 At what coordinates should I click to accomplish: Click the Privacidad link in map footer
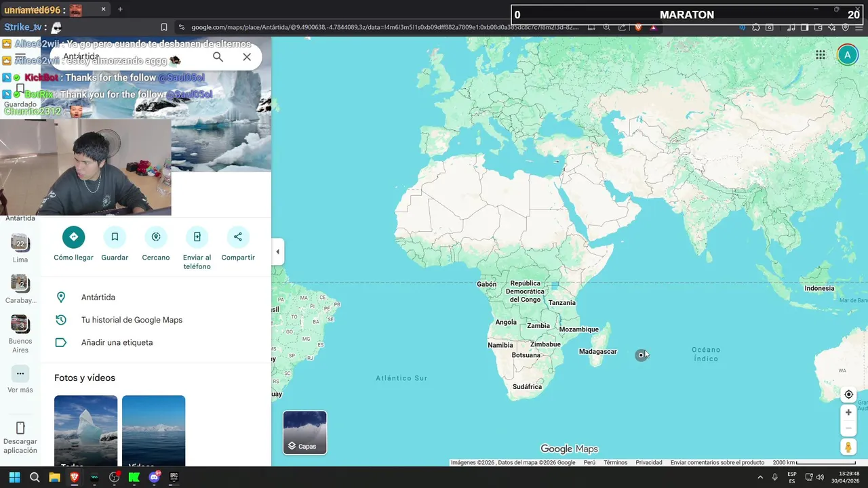[x=648, y=463]
